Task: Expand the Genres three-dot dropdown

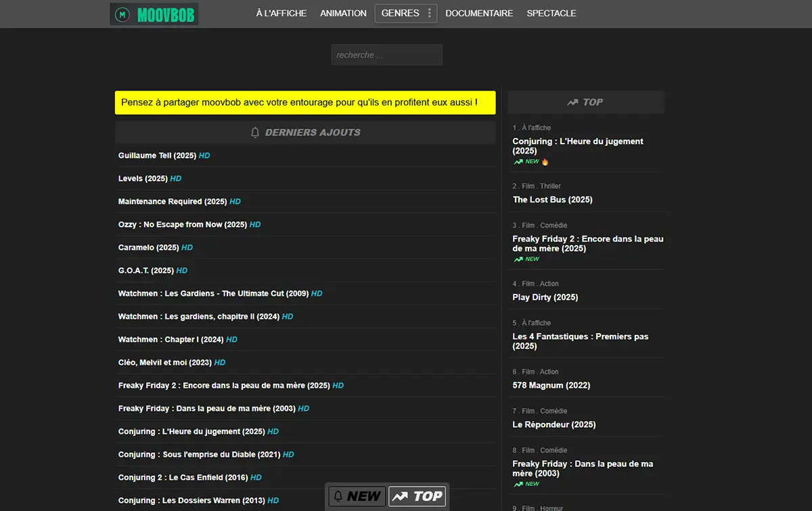Action: pos(429,14)
